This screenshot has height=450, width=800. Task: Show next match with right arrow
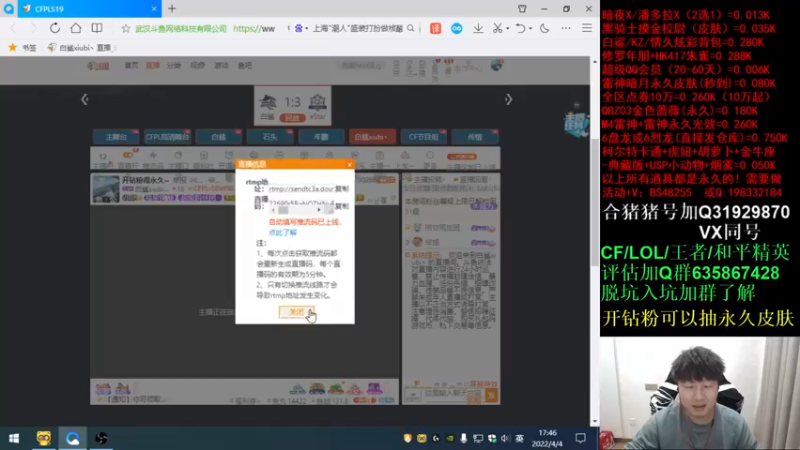pyautogui.click(x=508, y=99)
